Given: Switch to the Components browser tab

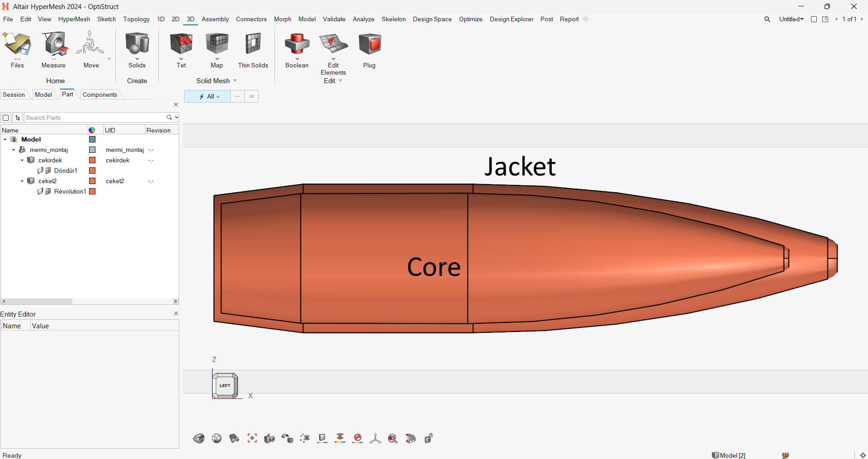Looking at the screenshot, I should (x=100, y=95).
